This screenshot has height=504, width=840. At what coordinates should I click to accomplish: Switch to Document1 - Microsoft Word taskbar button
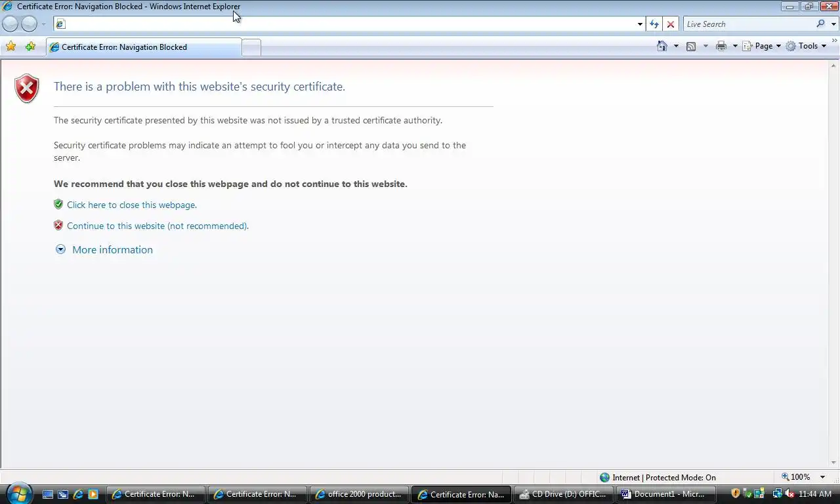point(665,494)
